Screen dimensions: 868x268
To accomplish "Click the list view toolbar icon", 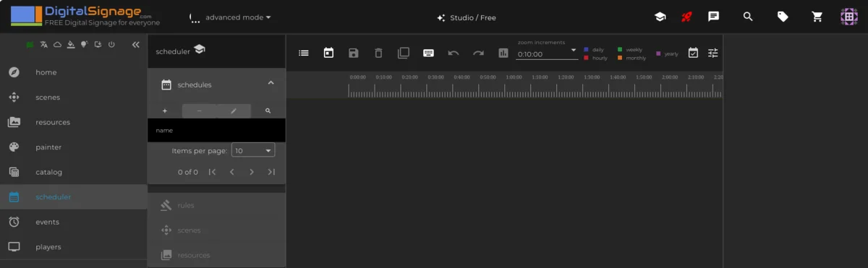I will 304,53.
